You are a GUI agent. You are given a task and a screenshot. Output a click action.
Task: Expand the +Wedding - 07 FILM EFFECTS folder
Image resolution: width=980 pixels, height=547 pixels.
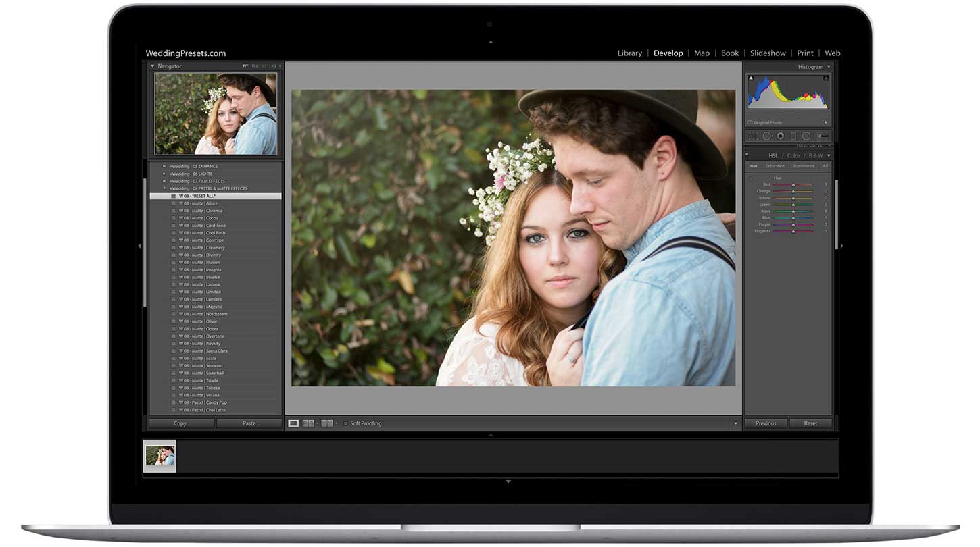point(164,181)
